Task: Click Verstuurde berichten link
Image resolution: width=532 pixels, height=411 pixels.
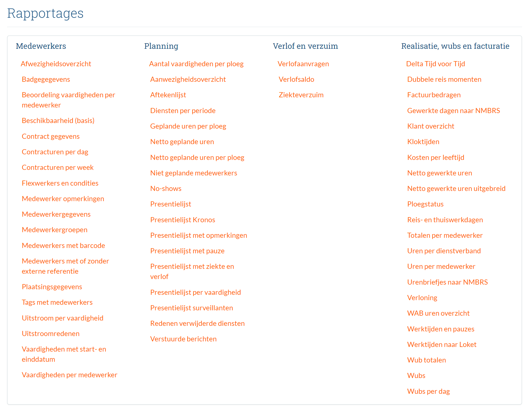Action: click(183, 339)
